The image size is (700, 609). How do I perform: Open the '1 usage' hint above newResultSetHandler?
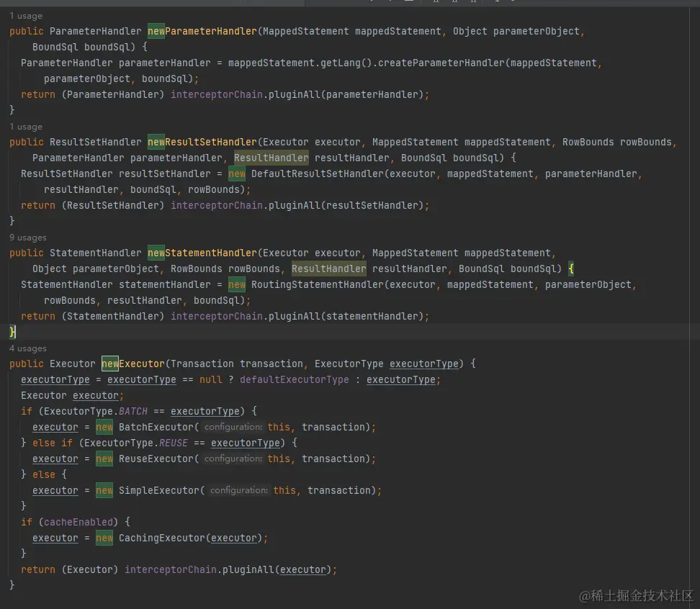[x=26, y=127]
